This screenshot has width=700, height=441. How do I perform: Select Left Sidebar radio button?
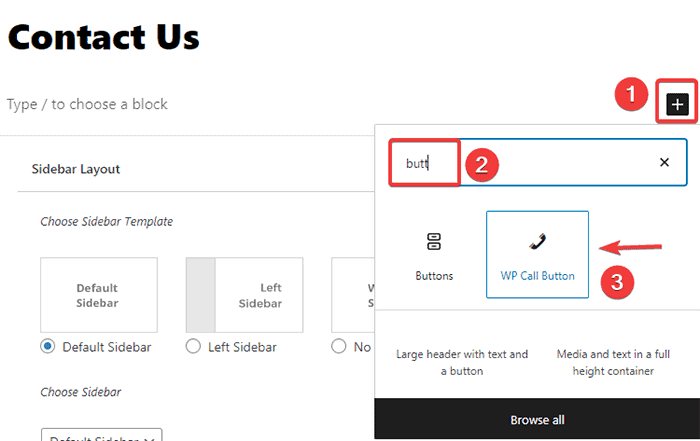click(x=193, y=347)
